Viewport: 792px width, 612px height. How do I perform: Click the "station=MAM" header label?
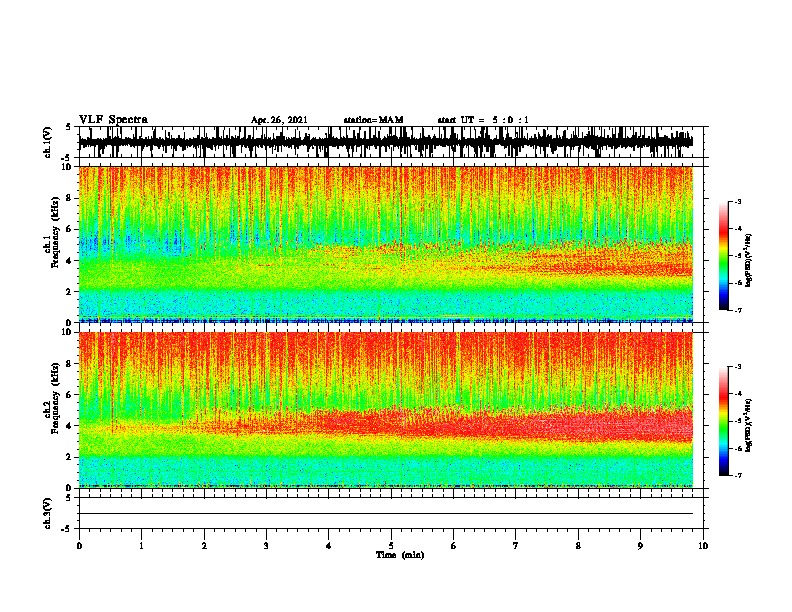click(373, 120)
